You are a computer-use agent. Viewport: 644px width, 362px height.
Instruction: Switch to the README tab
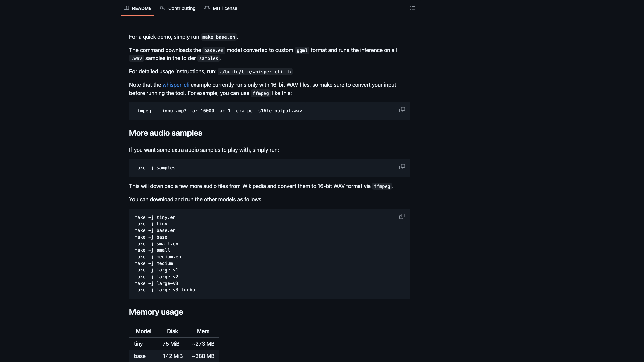pos(138,8)
